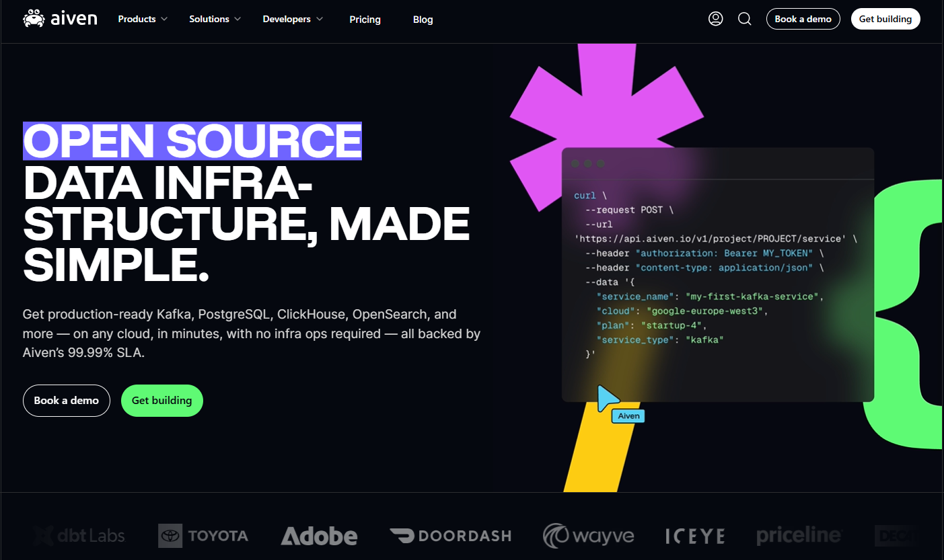
Task: Click the Toyota customer logo
Action: tap(203, 536)
